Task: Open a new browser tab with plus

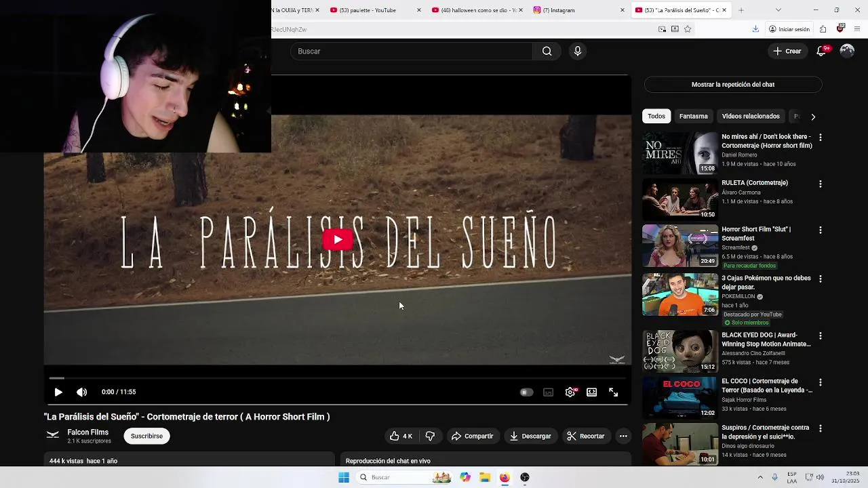Action: (x=741, y=10)
